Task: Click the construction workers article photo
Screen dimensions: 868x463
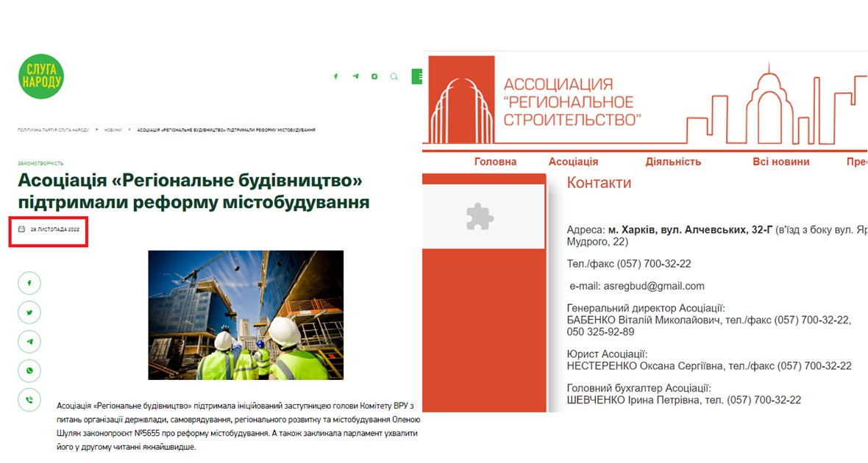Action: (x=246, y=315)
